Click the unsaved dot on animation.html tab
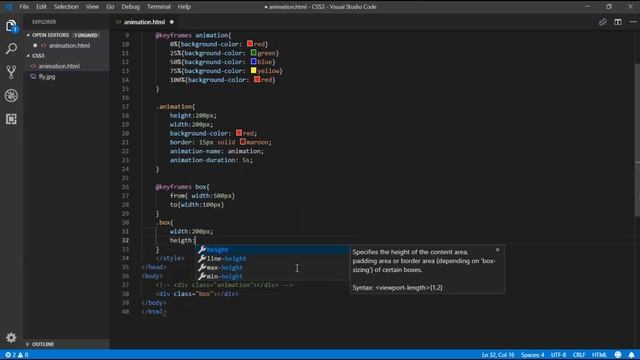Screen dimensions: 640x360 pos(172,22)
